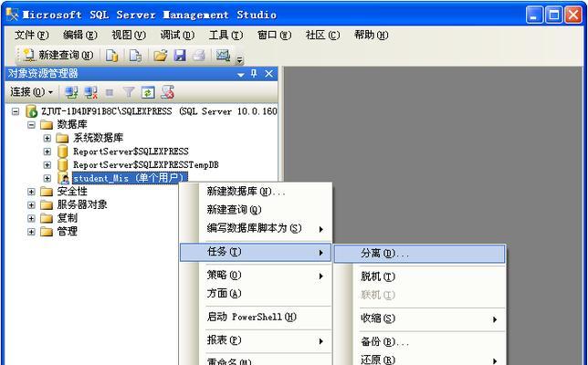Open the toolbar options overflow arrow
The image size is (588, 365).
pos(239,59)
